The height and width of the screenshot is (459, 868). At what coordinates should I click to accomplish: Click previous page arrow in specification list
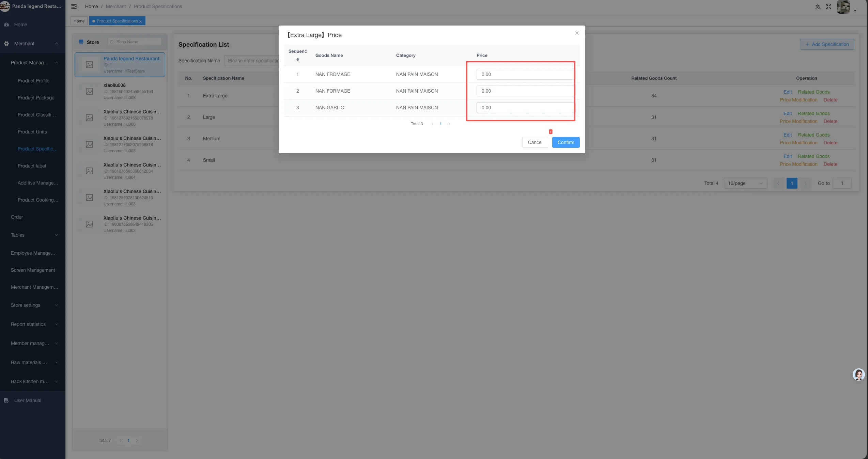click(x=778, y=183)
